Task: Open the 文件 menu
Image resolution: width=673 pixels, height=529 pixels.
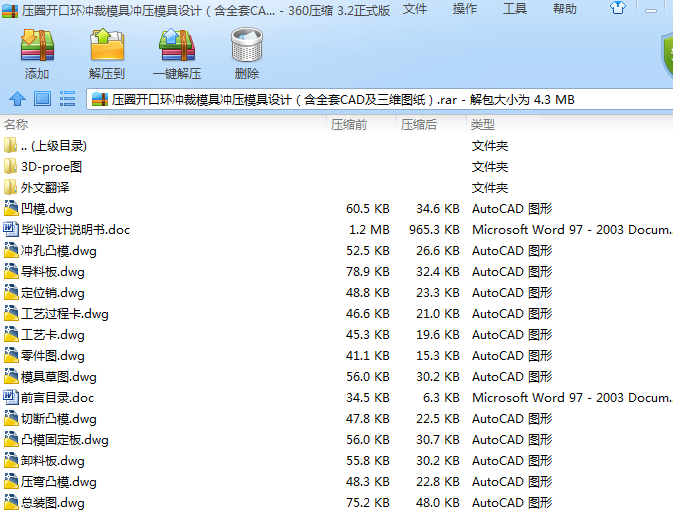Action: tap(415, 9)
